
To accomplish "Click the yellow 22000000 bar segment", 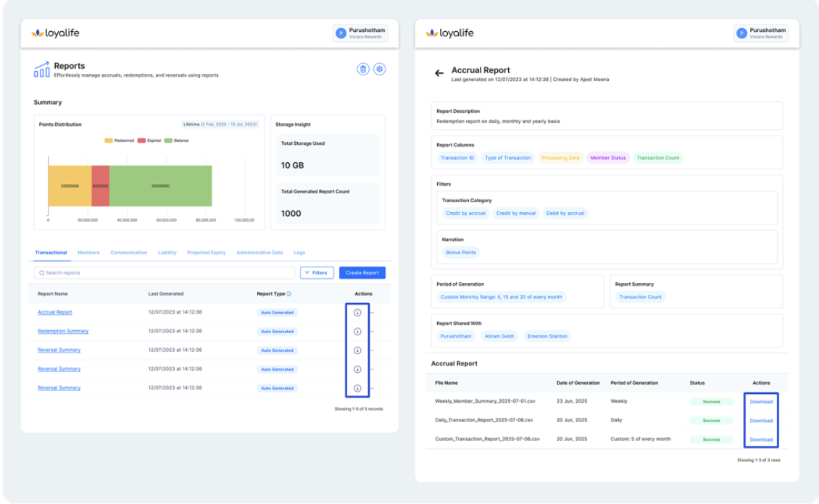I will click(x=70, y=185).
